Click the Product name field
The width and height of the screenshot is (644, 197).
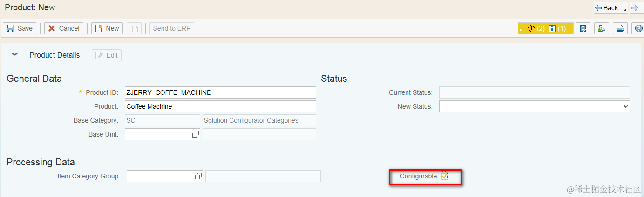pyautogui.click(x=220, y=106)
